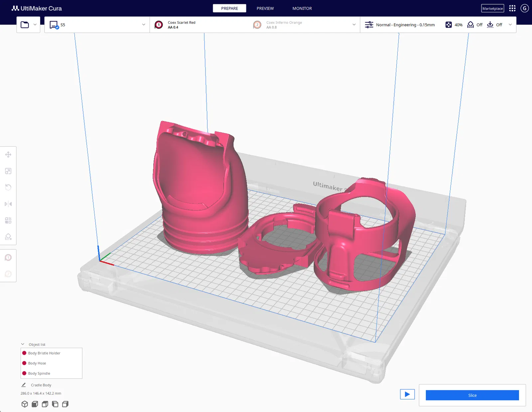Select the Support Blocker tool
Screen dimensions: 532x412
8,237
